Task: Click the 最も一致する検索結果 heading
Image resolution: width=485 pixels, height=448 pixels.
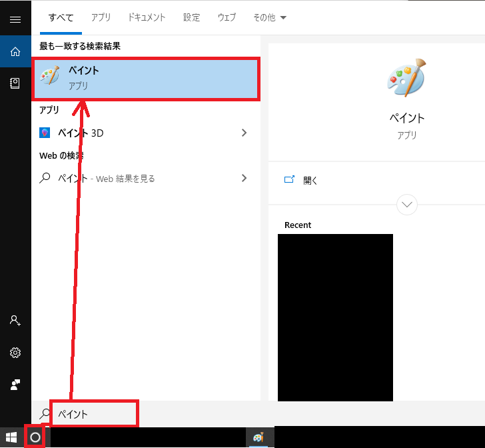Action: tap(80, 46)
